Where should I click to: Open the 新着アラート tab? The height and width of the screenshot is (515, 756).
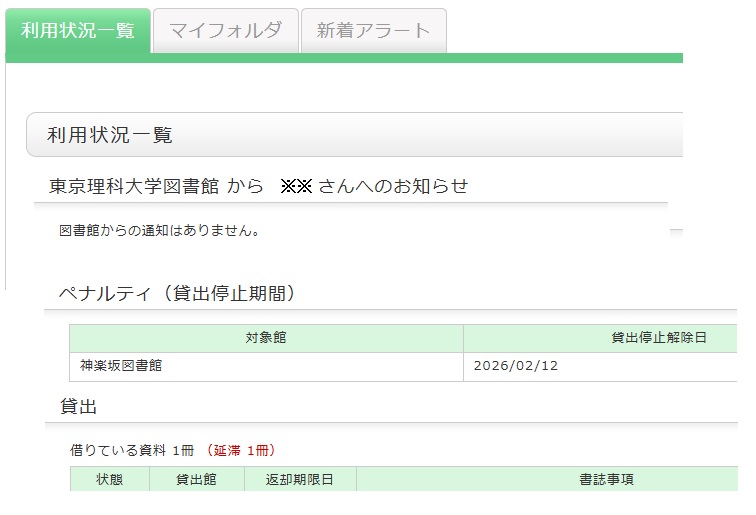(x=373, y=31)
